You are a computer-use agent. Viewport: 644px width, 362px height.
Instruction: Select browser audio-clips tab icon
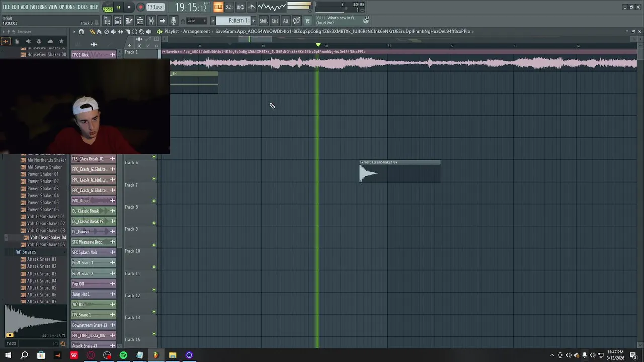click(x=6, y=41)
